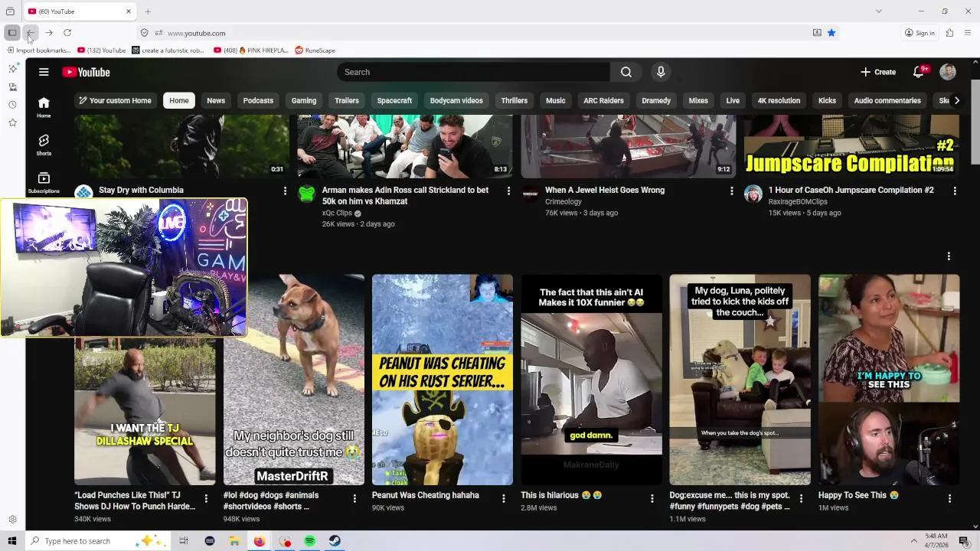Open site permissions icon in address bar
The height and width of the screenshot is (551, 980).
158,33
